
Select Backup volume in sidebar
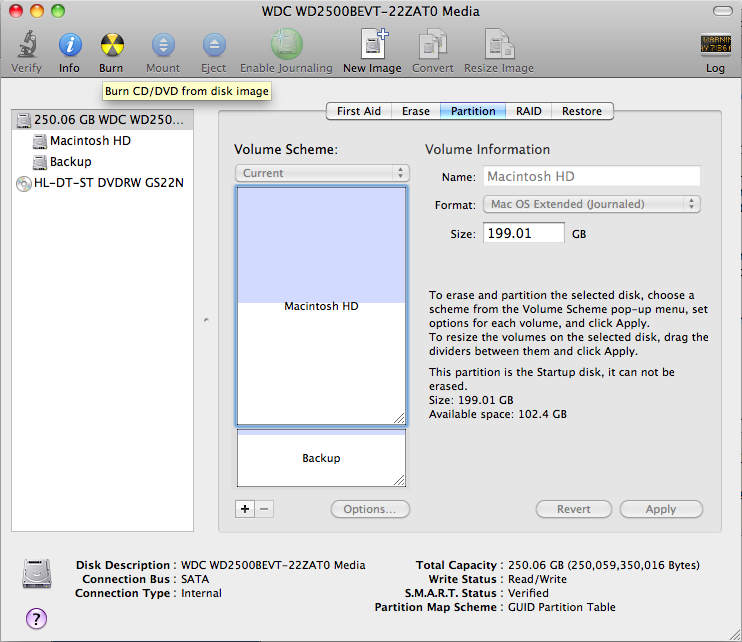click(70, 162)
